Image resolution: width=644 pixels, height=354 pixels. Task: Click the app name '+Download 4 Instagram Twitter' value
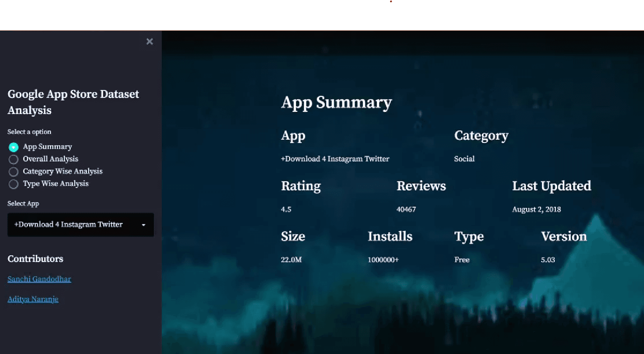tap(335, 159)
